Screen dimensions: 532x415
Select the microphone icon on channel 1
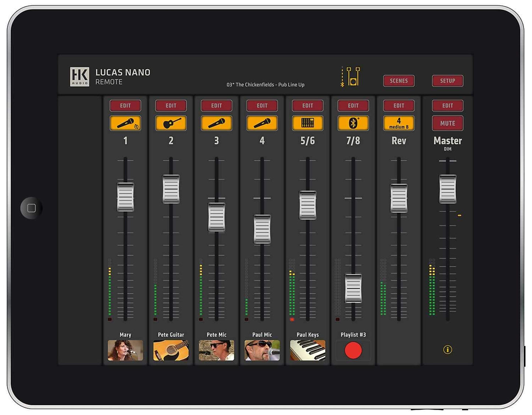(x=125, y=123)
